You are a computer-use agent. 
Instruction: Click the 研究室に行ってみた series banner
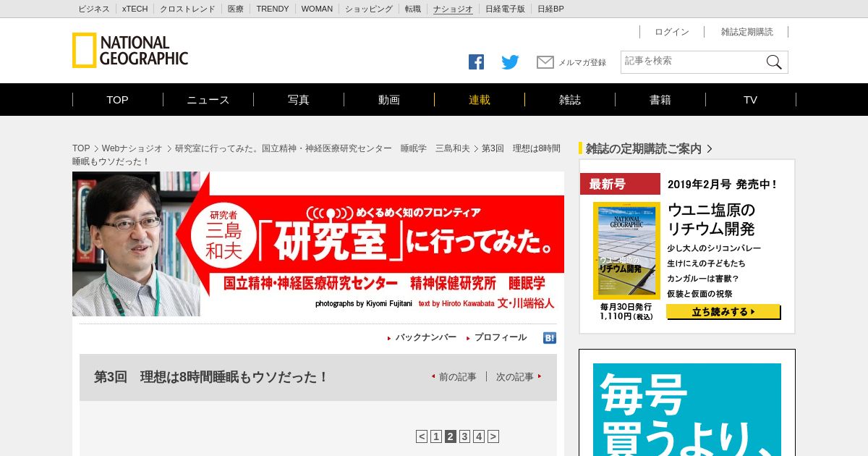[x=318, y=244]
